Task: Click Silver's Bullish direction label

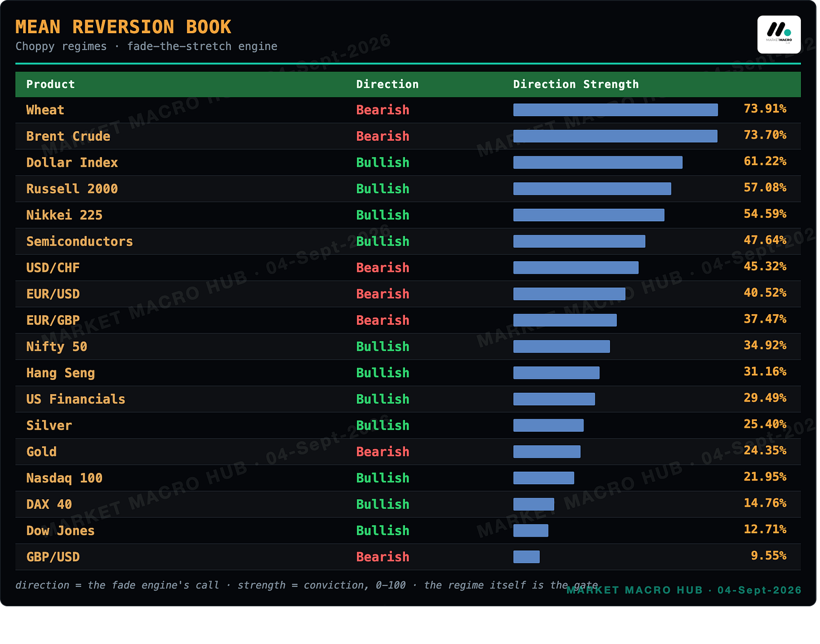Action: [x=383, y=426]
